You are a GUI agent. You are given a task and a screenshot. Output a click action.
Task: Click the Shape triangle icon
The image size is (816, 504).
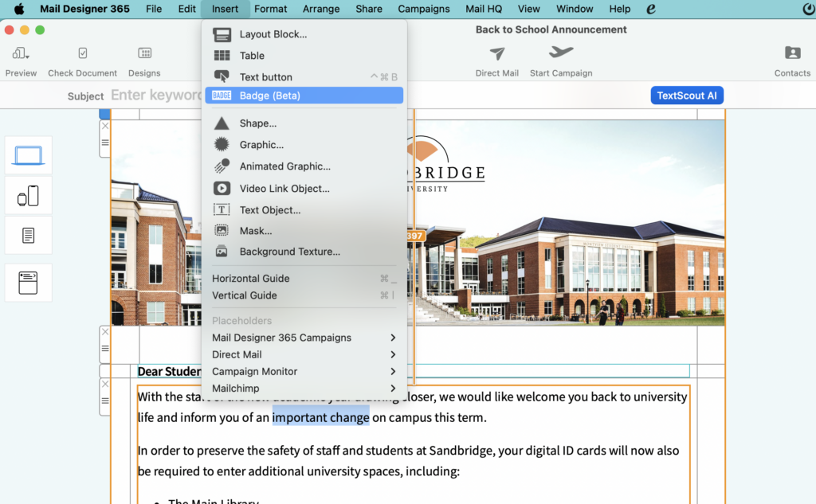pyautogui.click(x=222, y=123)
